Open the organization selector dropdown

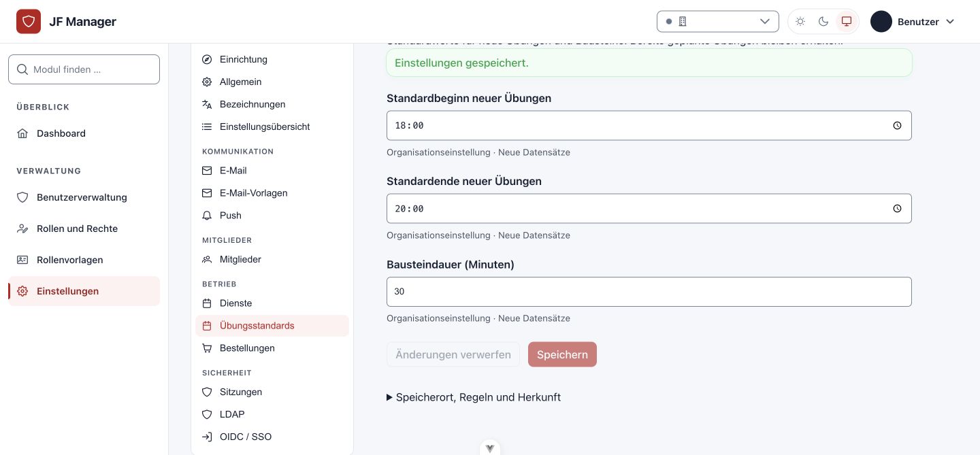tap(718, 22)
